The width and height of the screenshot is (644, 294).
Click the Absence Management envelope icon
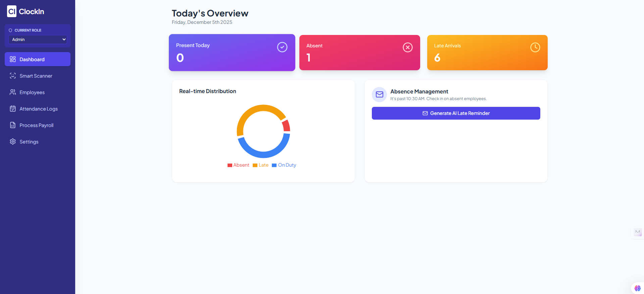coord(379,95)
